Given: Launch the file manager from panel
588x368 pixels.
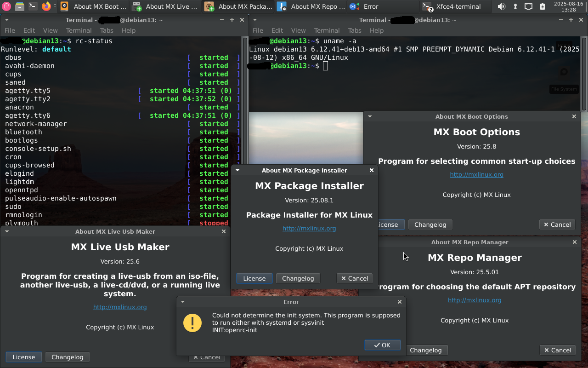Looking at the screenshot, I should click(x=20, y=6).
